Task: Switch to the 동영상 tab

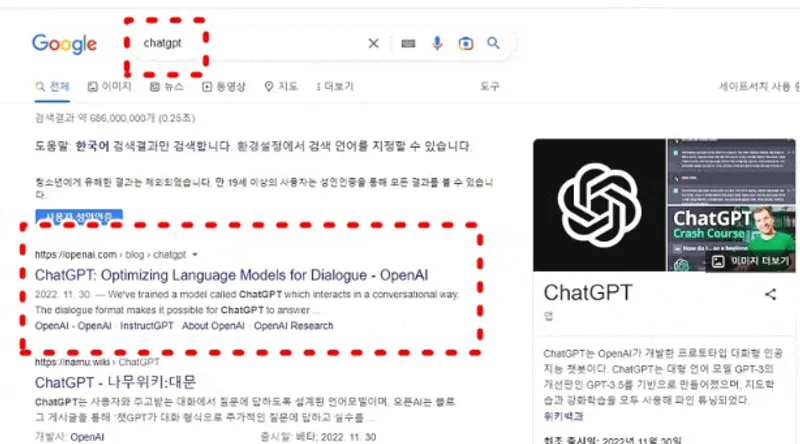Action: [x=224, y=87]
